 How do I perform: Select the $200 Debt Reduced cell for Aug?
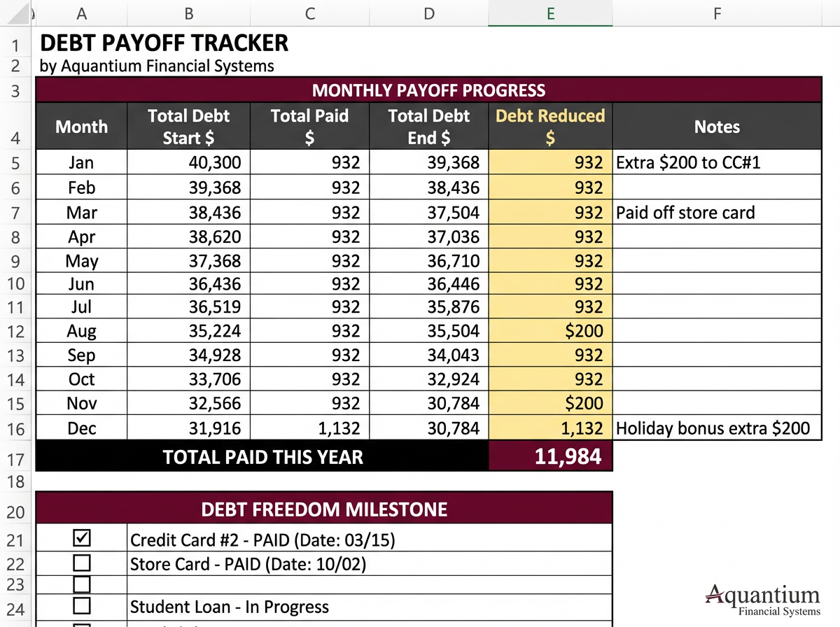550,330
